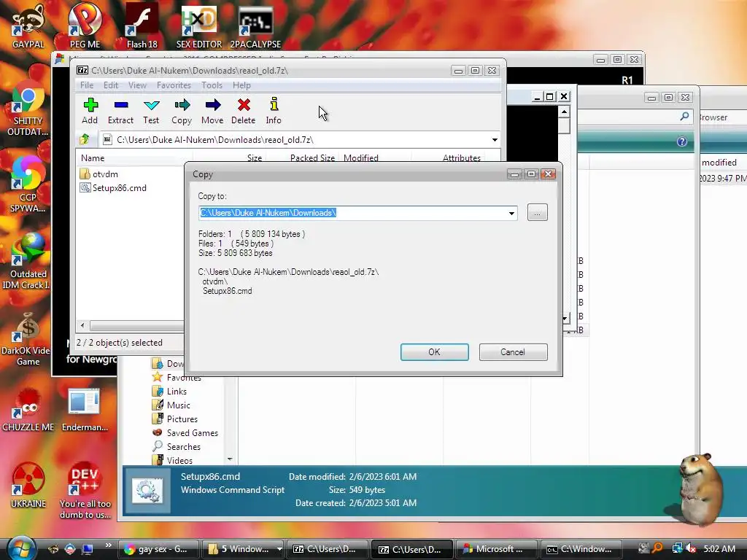Switch to the C:\Window... command prompt taskbar button
Screen dimensions: 747x560
[582, 549]
